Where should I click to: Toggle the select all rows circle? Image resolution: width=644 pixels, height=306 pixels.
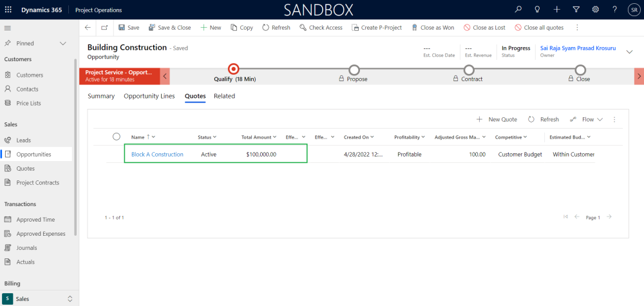116,137
